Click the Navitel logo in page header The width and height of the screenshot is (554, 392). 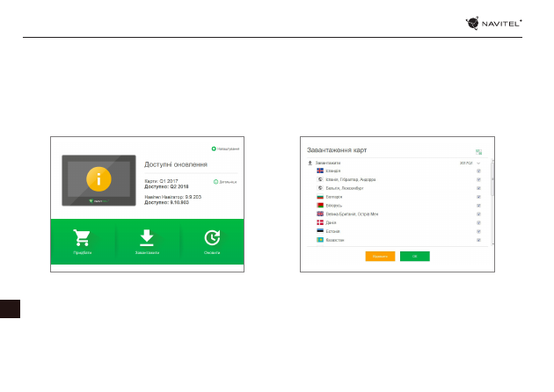tap(493, 24)
